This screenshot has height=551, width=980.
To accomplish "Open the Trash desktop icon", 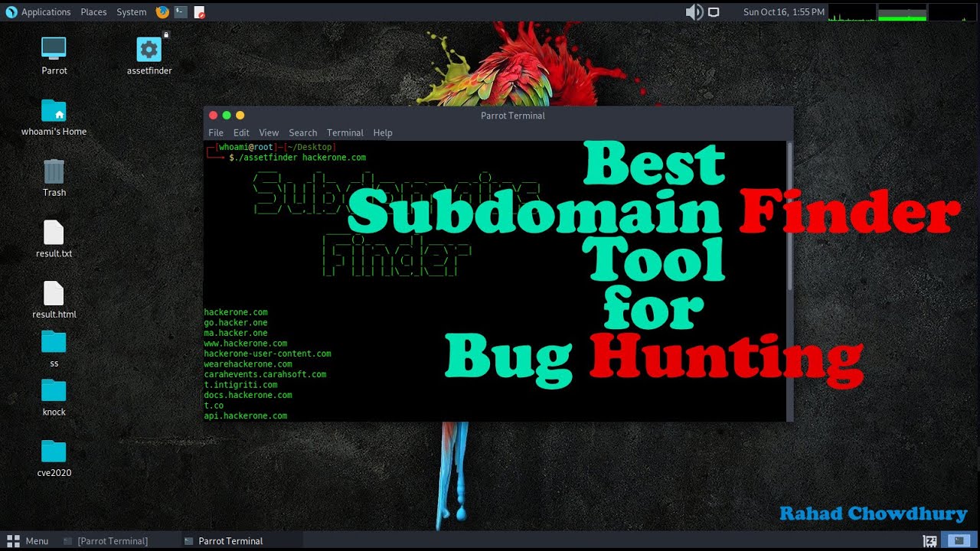I will point(54,171).
